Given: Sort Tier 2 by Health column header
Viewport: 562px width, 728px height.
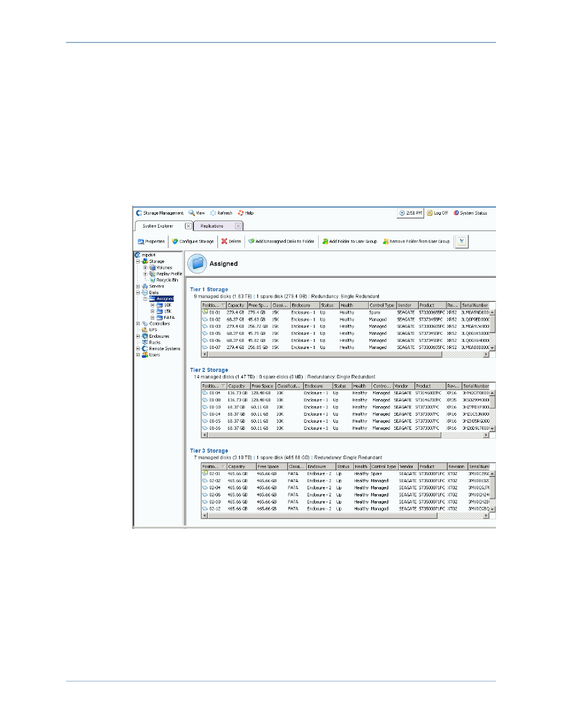Looking at the screenshot, I should pos(362,386).
